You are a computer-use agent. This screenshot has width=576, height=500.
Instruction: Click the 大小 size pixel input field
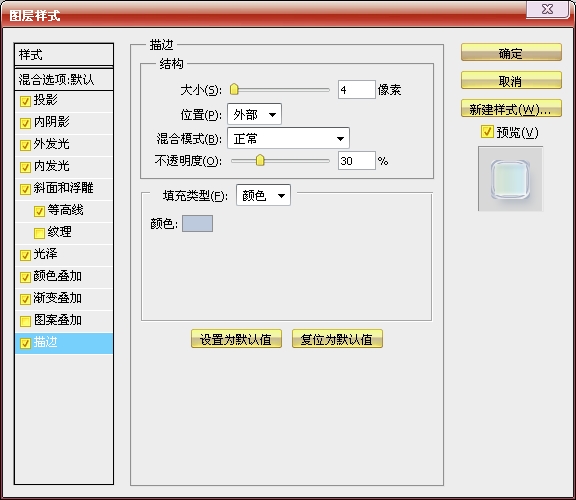tap(356, 90)
